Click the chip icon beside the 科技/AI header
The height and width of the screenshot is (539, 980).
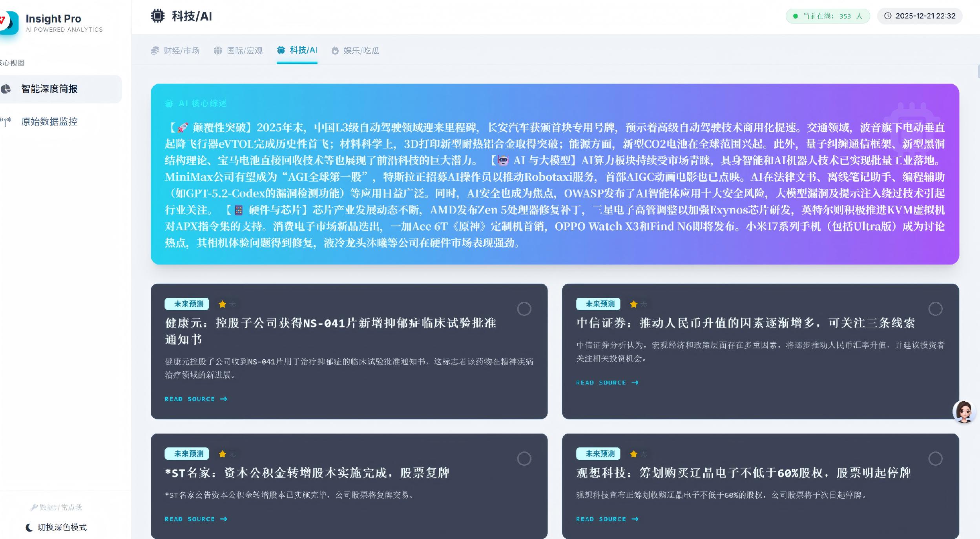coord(158,16)
